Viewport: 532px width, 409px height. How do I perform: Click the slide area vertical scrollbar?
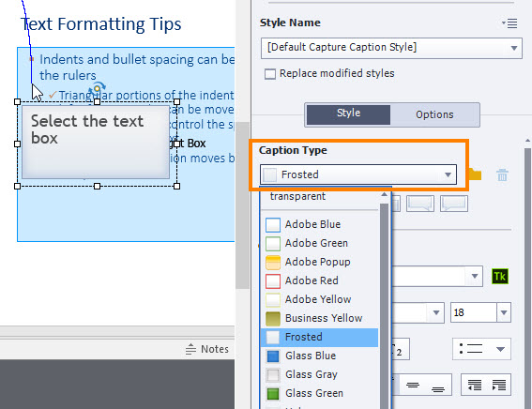click(242, 205)
